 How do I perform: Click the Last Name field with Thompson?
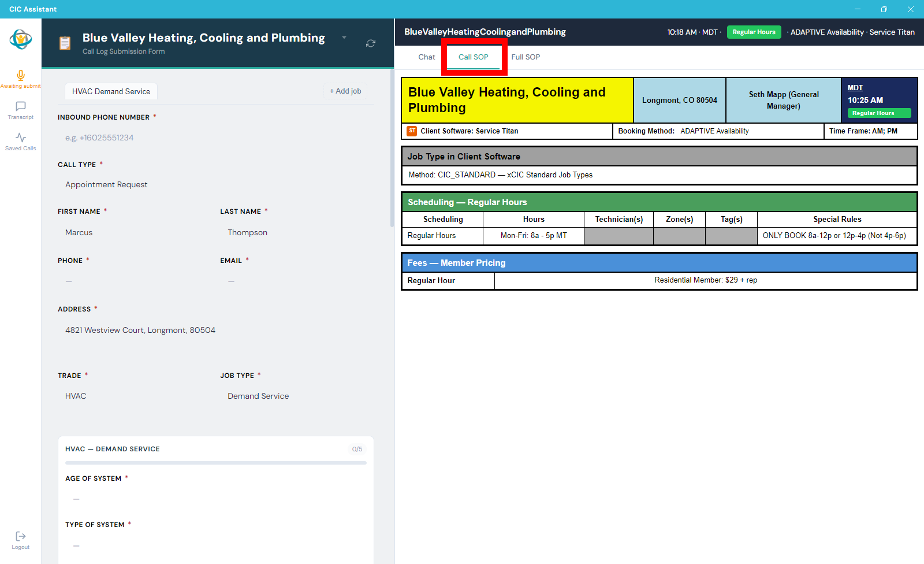[x=297, y=232]
